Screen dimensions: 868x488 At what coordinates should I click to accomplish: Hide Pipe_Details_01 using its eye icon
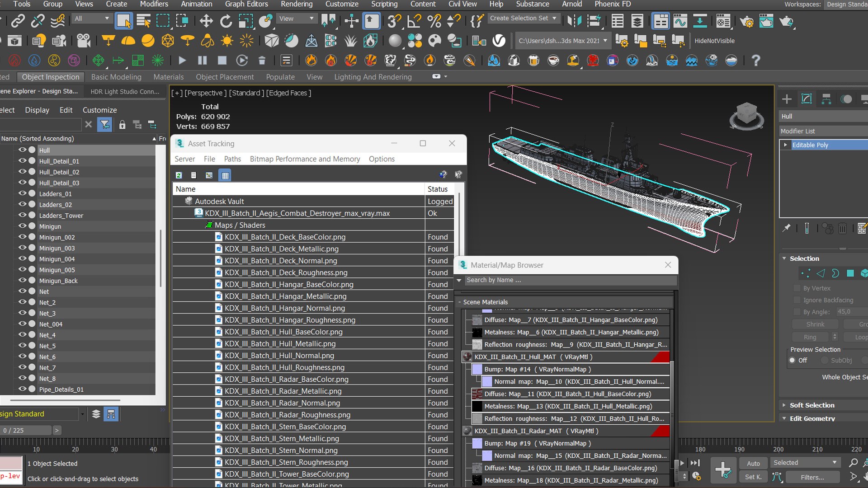pos(22,389)
